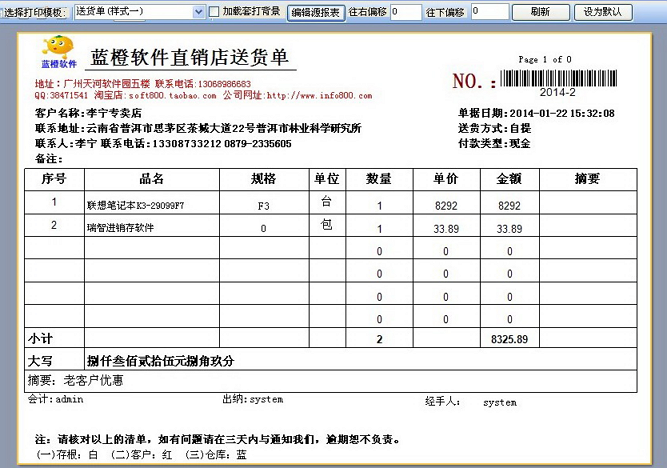
Task: Click the unit cell 台
Action: (326, 201)
